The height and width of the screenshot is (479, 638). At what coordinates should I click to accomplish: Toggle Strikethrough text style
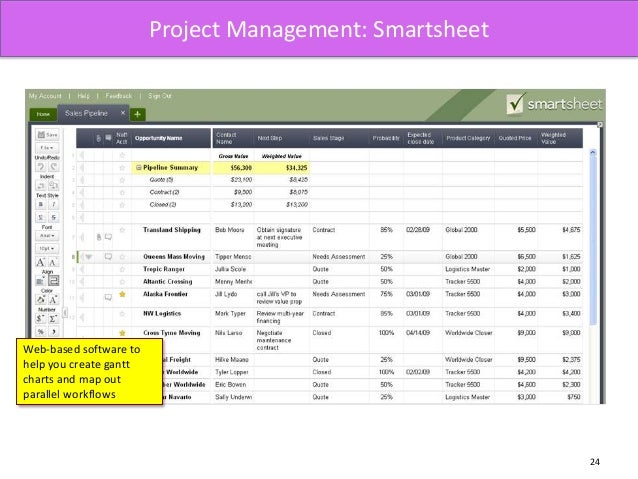(54, 217)
